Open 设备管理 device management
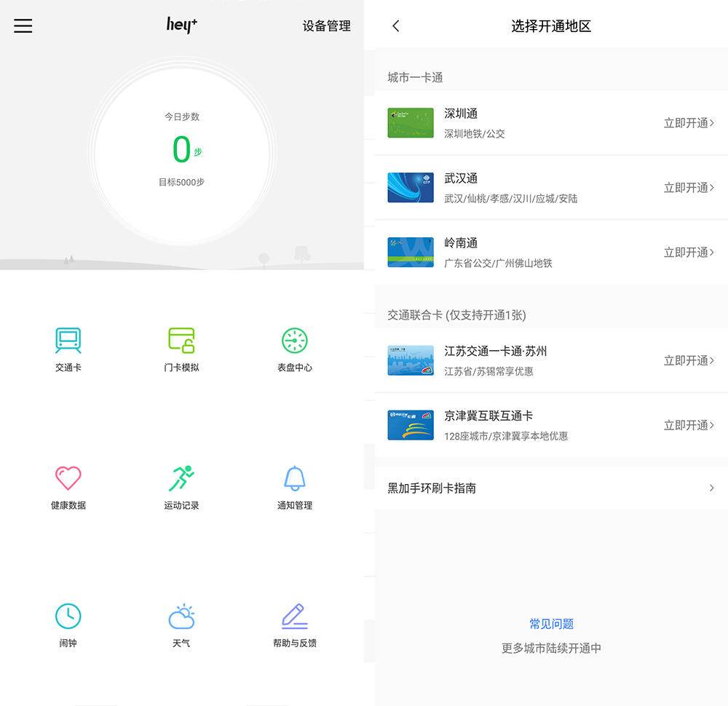The image size is (728, 706). (x=326, y=26)
